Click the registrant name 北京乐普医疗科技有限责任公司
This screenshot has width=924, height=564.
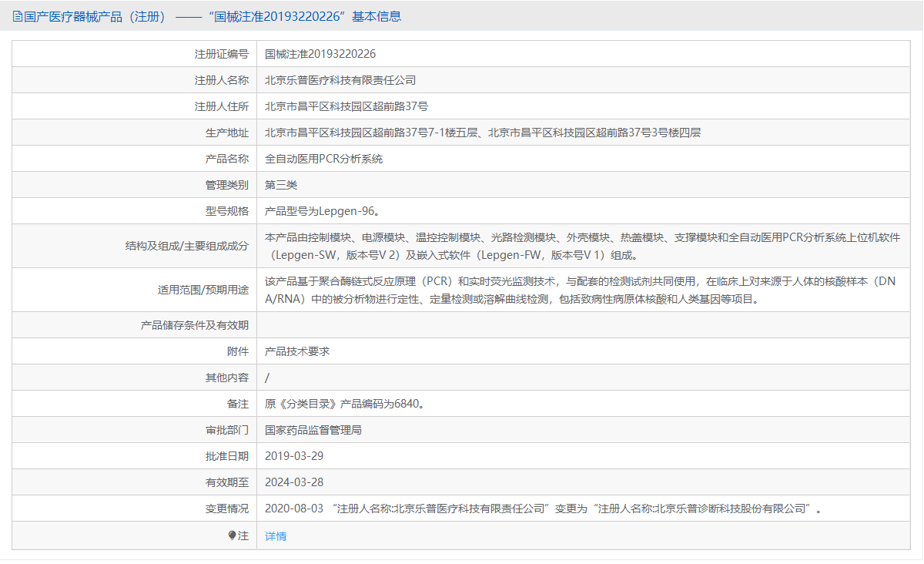pyautogui.click(x=340, y=80)
